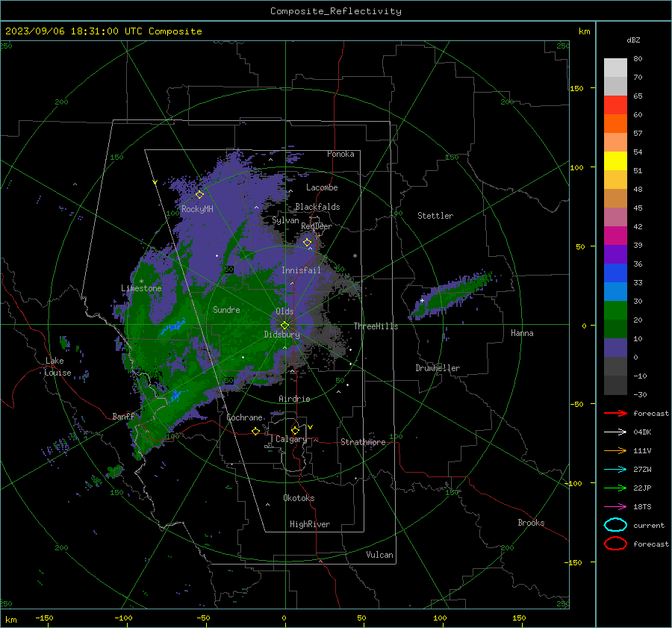This screenshot has width=672, height=628.
Task: Click the cyan 27ZW arrow icon
Action: tap(615, 470)
